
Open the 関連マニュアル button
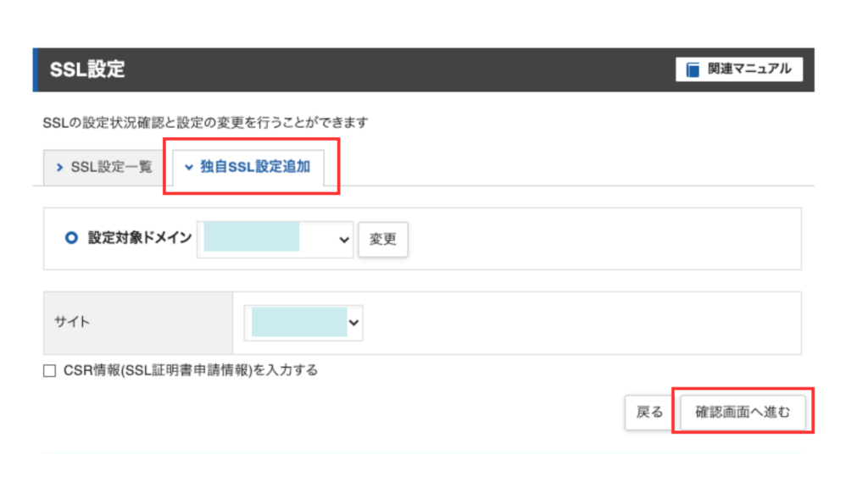(x=739, y=69)
